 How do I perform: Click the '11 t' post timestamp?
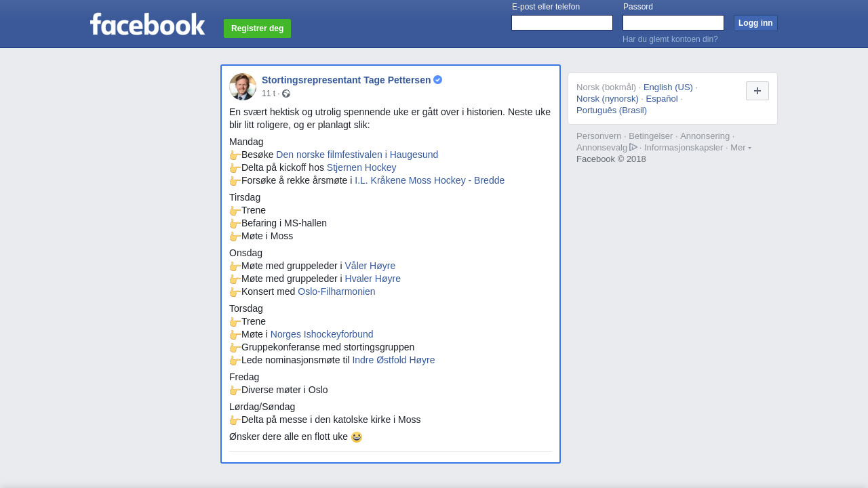tap(269, 94)
